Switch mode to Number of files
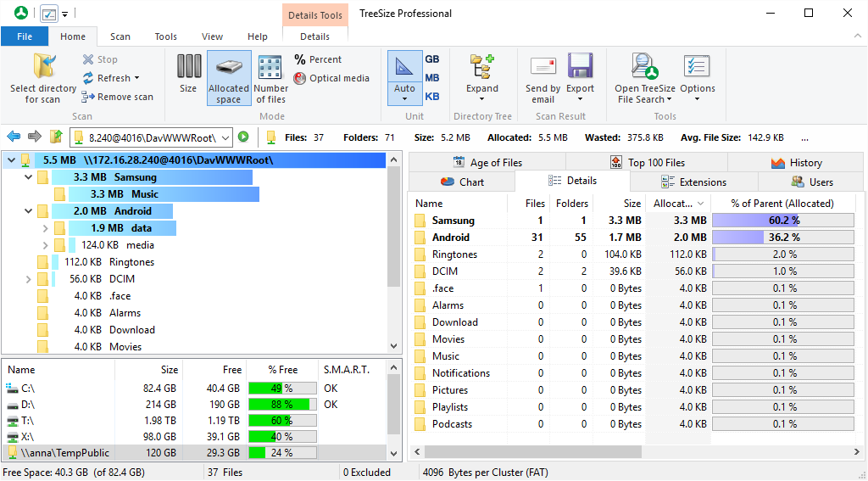Viewport: 868px width, 481px height. (270, 78)
